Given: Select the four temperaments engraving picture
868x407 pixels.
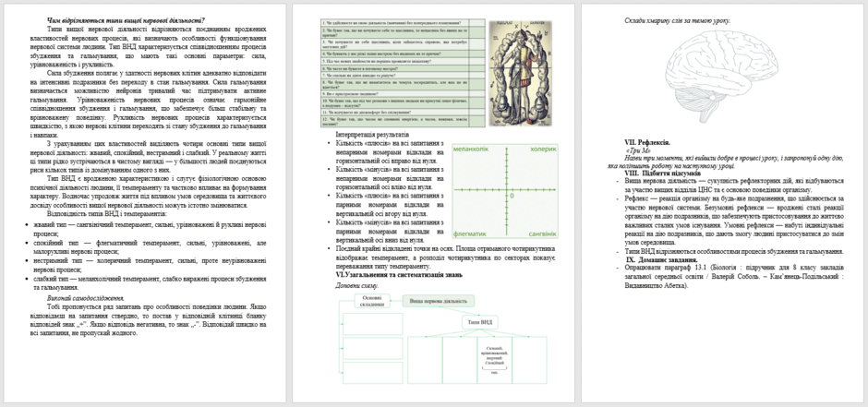Looking at the screenshot, I should (521, 74).
